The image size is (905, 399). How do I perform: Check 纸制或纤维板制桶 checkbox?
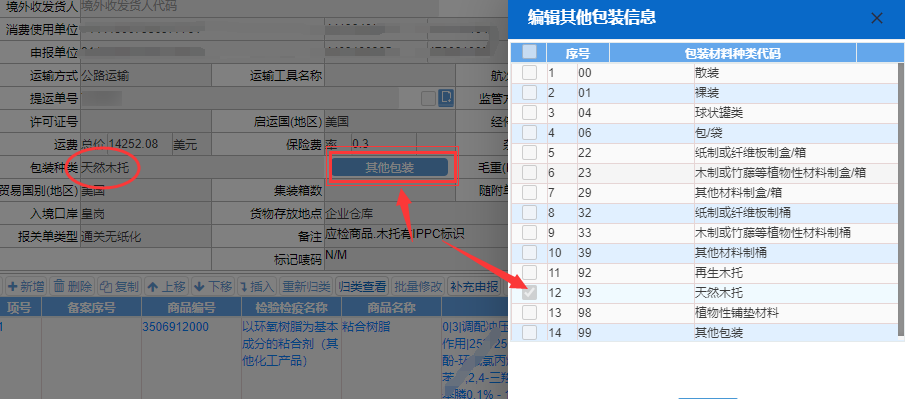click(529, 212)
